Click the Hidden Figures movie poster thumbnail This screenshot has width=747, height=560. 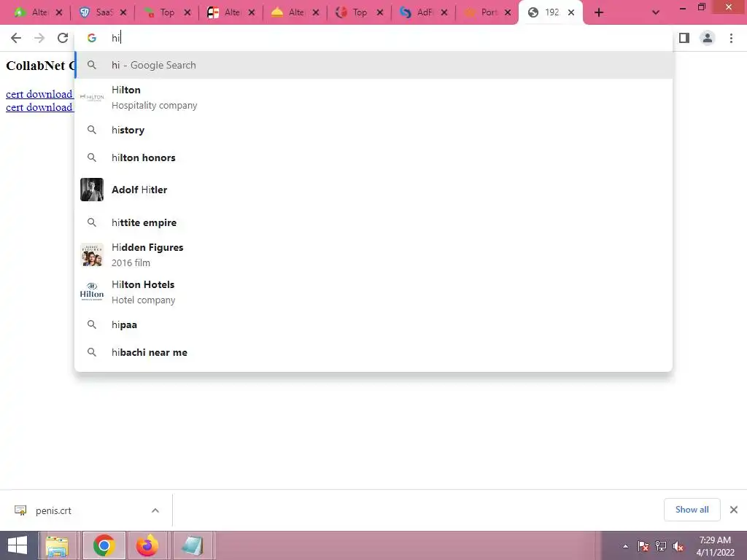pyautogui.click(x=92, y=254)
